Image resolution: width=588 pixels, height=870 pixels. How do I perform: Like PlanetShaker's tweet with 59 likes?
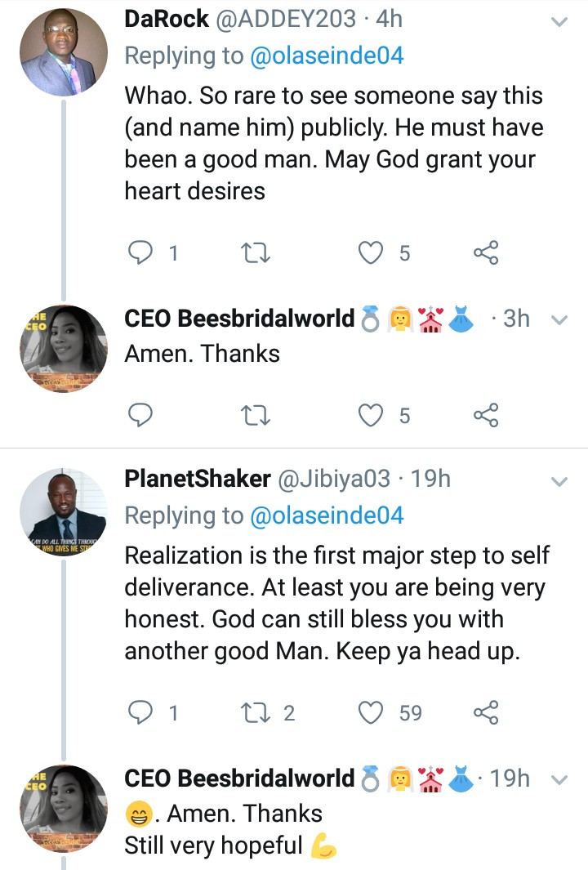[372, 713]
